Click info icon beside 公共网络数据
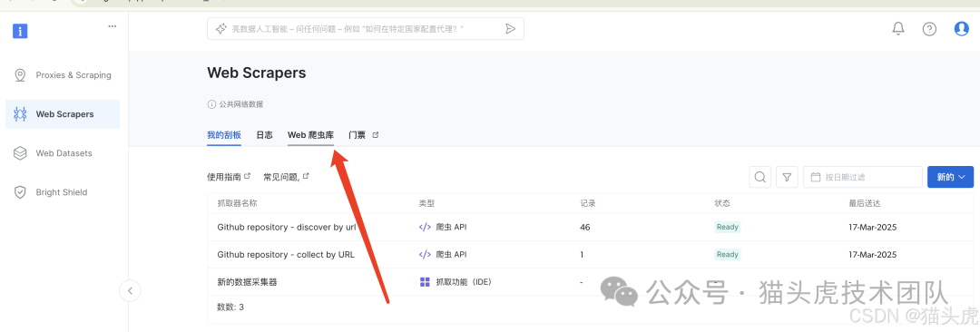This screenshot has height=332, width=980. tap(211, 104)
